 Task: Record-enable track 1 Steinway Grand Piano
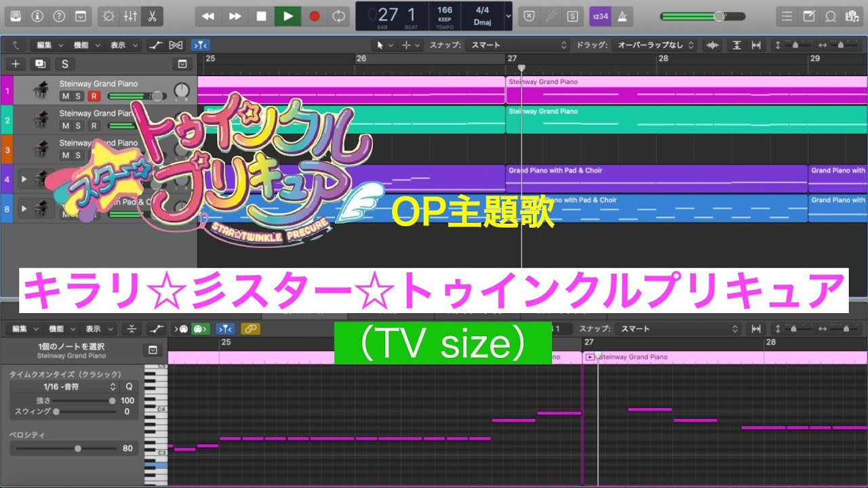pyautogui.click(x=94, y=96)
